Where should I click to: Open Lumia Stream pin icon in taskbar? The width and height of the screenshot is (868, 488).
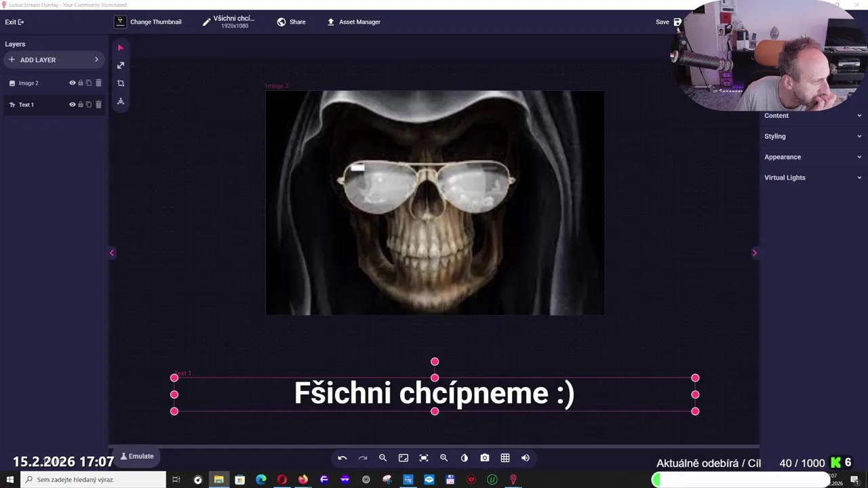(x=513, y=480)
